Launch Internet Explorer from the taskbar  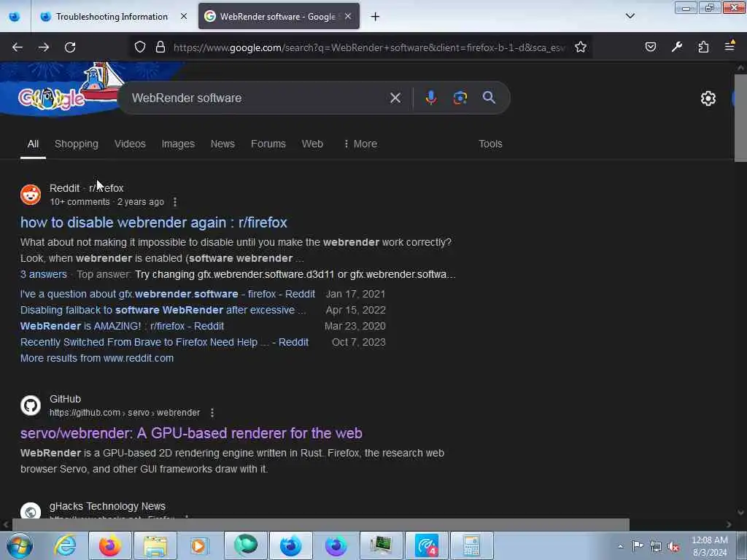[x=65, y=545]
